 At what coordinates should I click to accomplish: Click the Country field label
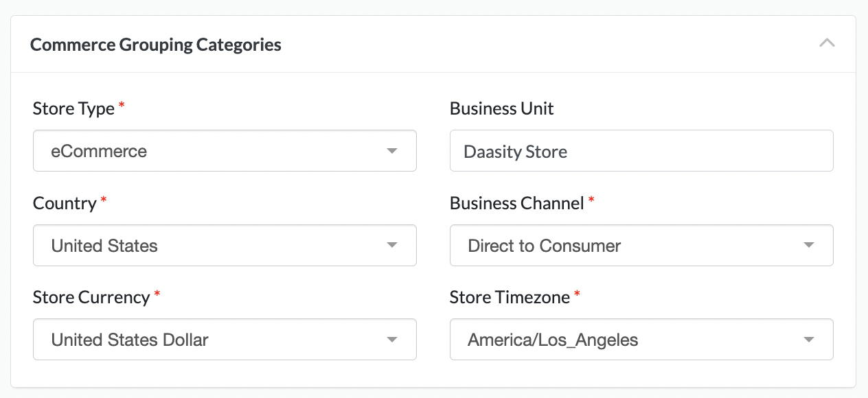click(x=65, y=203)
